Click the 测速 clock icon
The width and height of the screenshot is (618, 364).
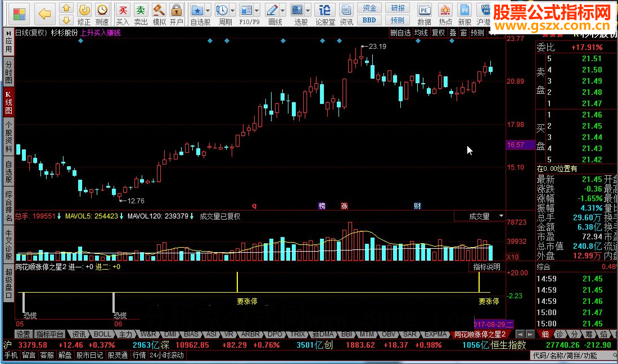click(x=102, y=10)
